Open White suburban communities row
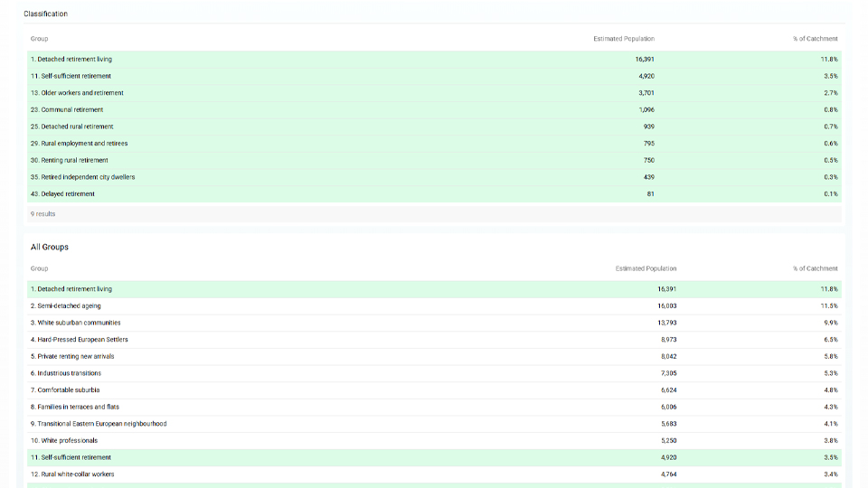Viewport: 868px width, 488px height. 75,323
